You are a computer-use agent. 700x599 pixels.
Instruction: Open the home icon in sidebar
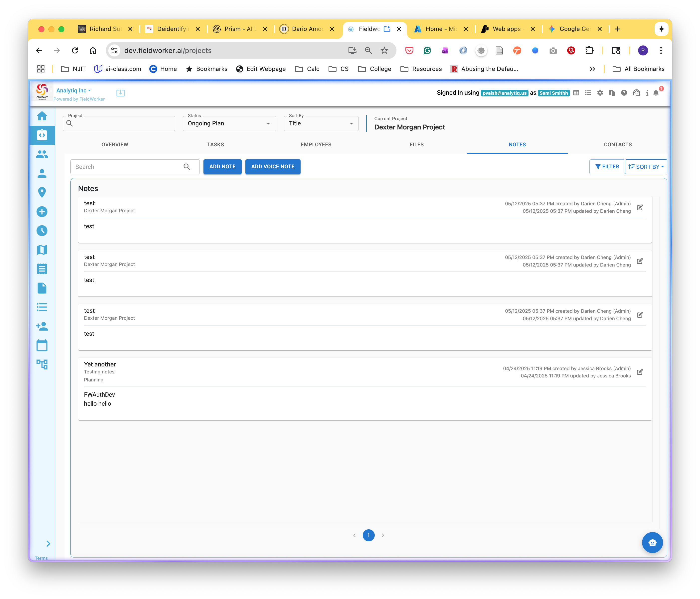42,116
